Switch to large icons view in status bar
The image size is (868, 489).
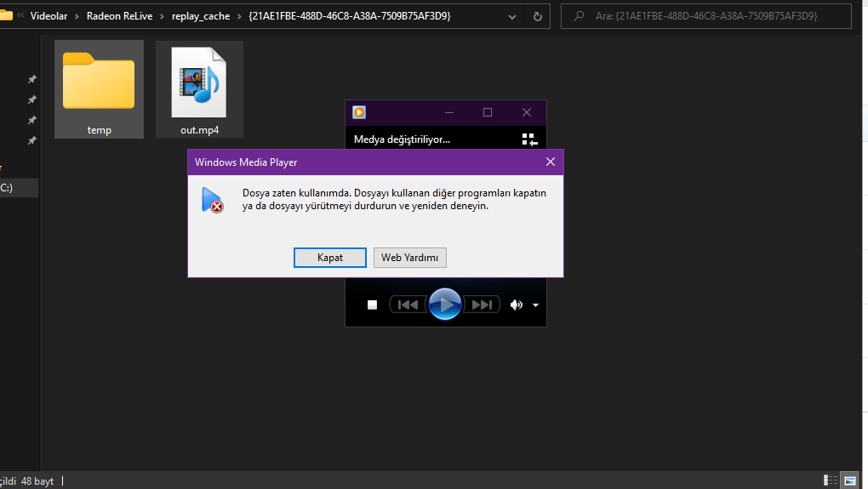tap(850, 480)
